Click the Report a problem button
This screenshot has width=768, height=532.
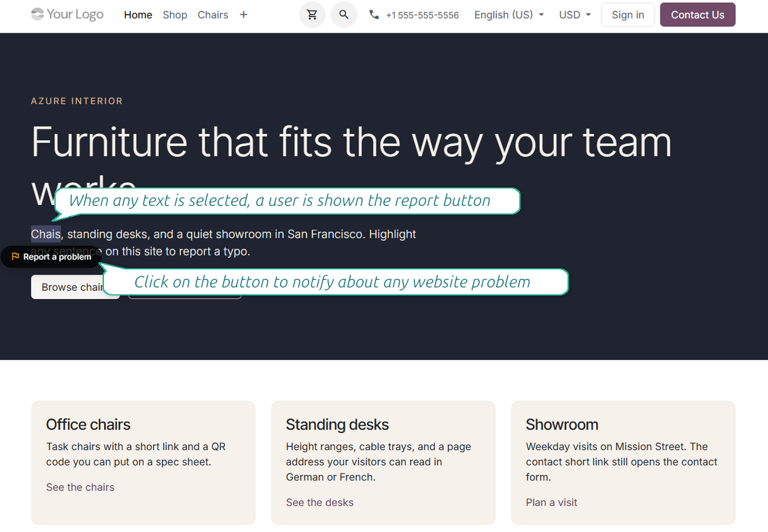click(x=52, y=257)
